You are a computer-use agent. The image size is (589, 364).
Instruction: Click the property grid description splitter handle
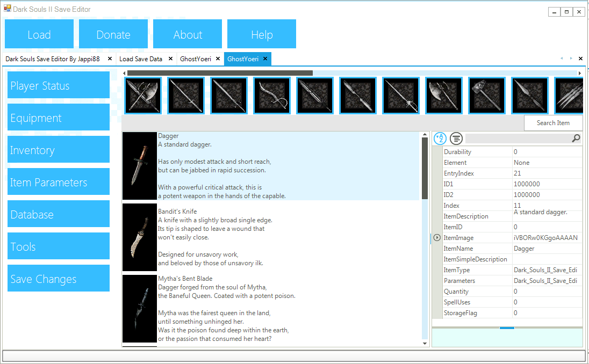click(507, 327)
